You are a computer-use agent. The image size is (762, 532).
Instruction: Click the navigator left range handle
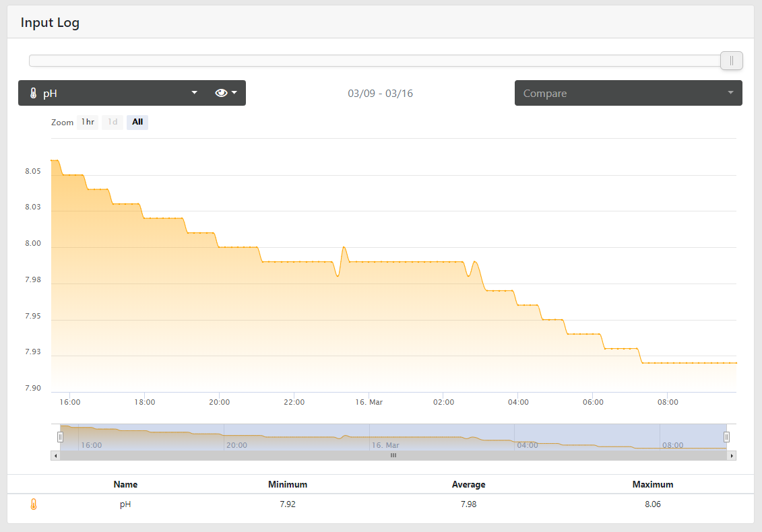60,437
